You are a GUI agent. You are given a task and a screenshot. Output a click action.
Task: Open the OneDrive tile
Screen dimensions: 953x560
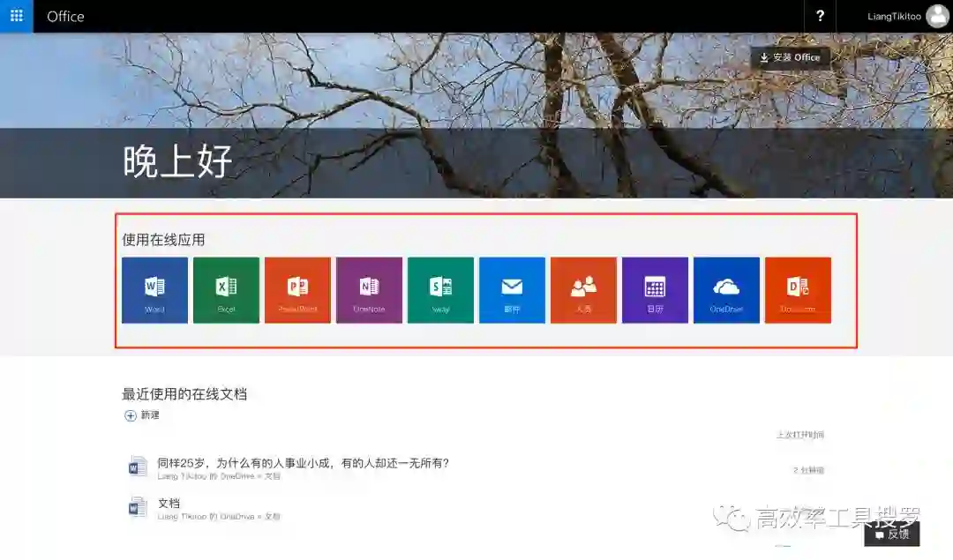coord(726,290)
